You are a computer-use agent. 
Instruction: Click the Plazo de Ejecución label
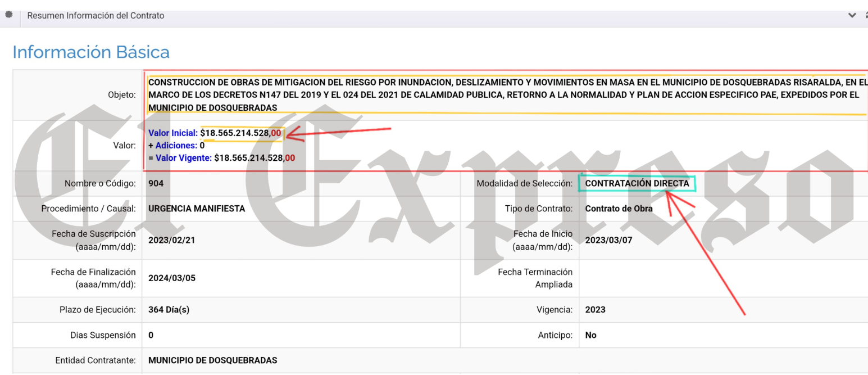[98, 309]
